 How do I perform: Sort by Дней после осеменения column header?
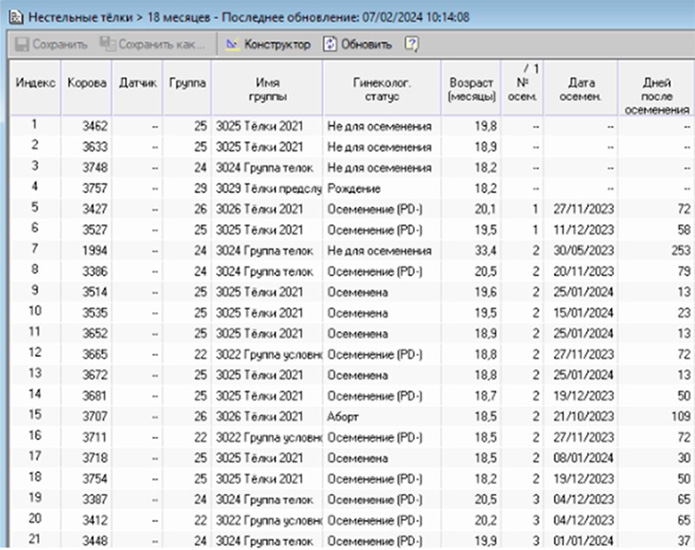tap(656, 88)
